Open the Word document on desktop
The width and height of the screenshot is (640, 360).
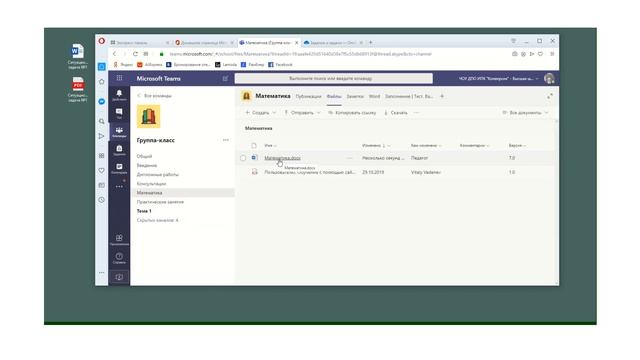pos(77,56)
